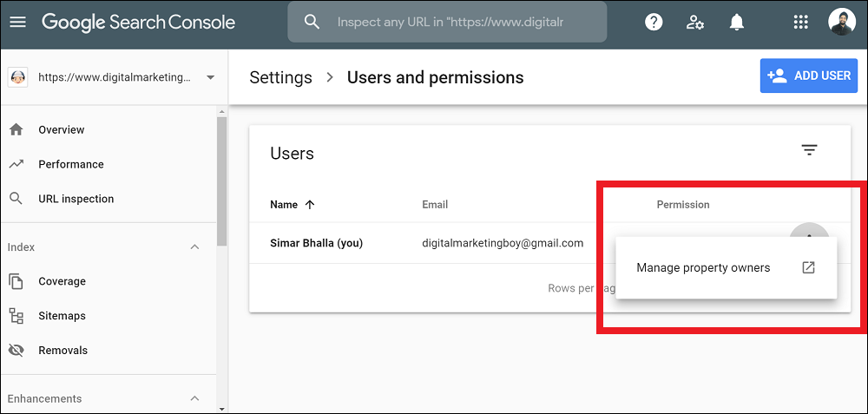Collapse the Enhancements section
Image resolution: width=868 pixels, height=414 pixels.
coord(194,398)
